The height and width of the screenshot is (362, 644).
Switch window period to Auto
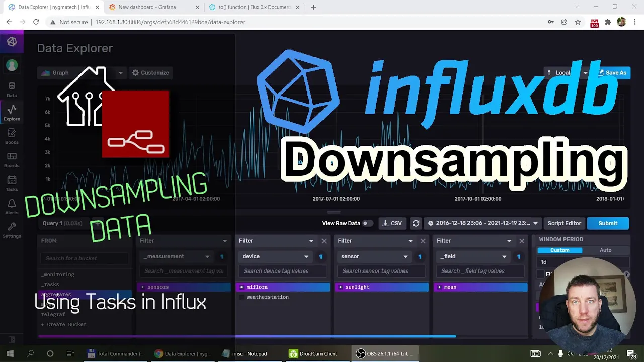(x=605, y=250)
